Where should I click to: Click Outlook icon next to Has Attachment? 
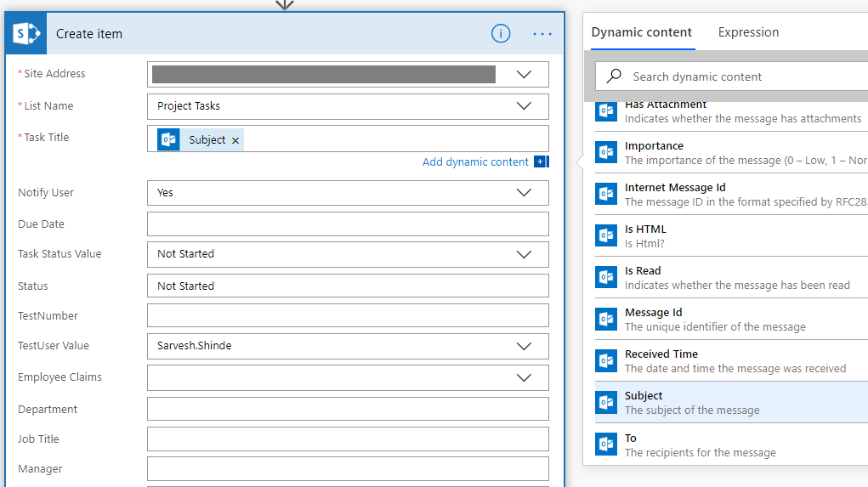pyautogui.click(x=606, y=110)
